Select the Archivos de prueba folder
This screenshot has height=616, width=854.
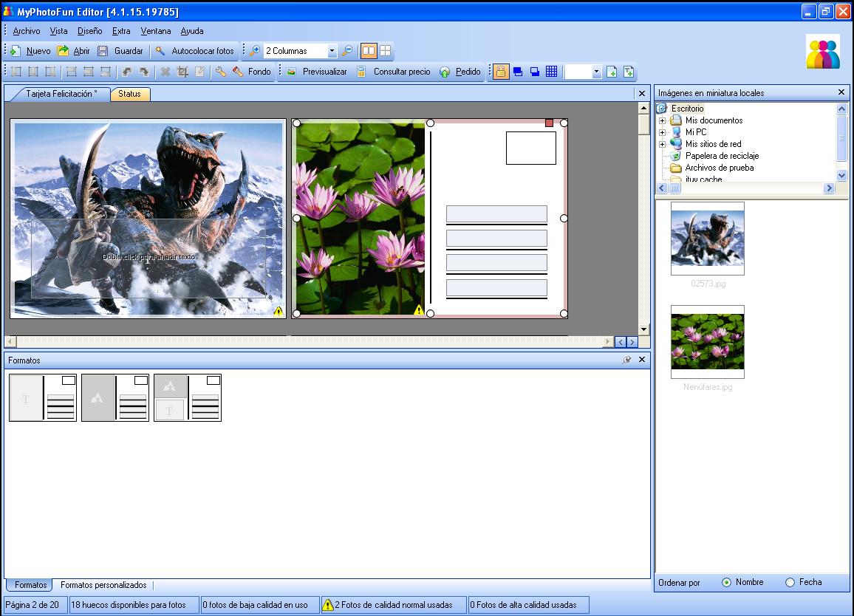point(719,168)
